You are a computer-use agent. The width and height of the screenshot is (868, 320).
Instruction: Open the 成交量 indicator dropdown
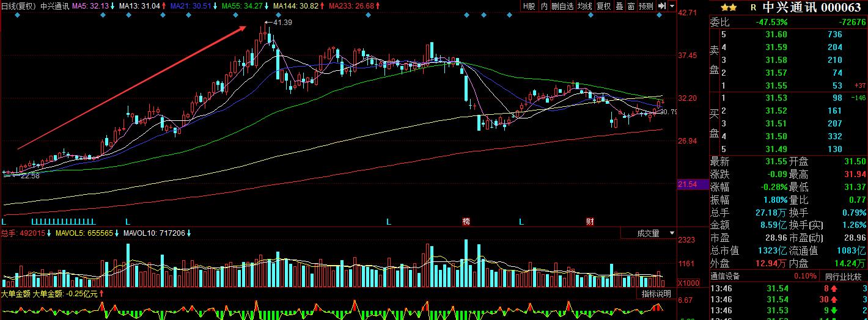[x=649, y=233]
